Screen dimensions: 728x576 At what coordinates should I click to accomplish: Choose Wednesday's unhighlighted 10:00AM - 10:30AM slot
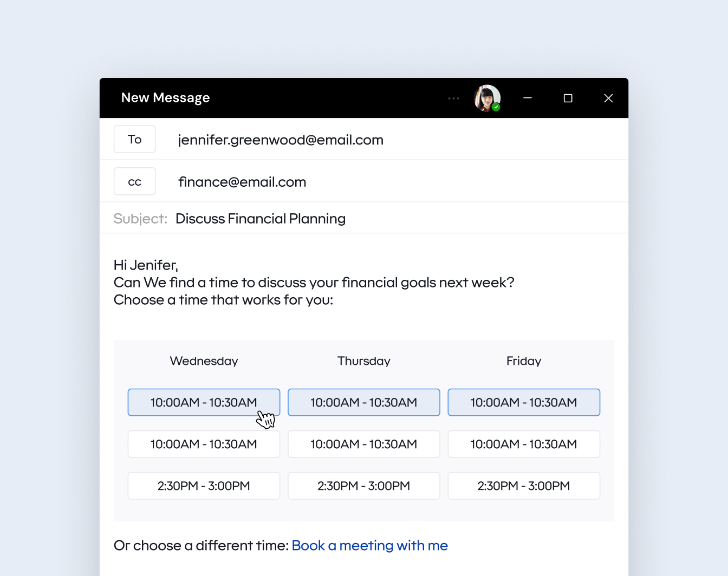click(x=204, y=444)
